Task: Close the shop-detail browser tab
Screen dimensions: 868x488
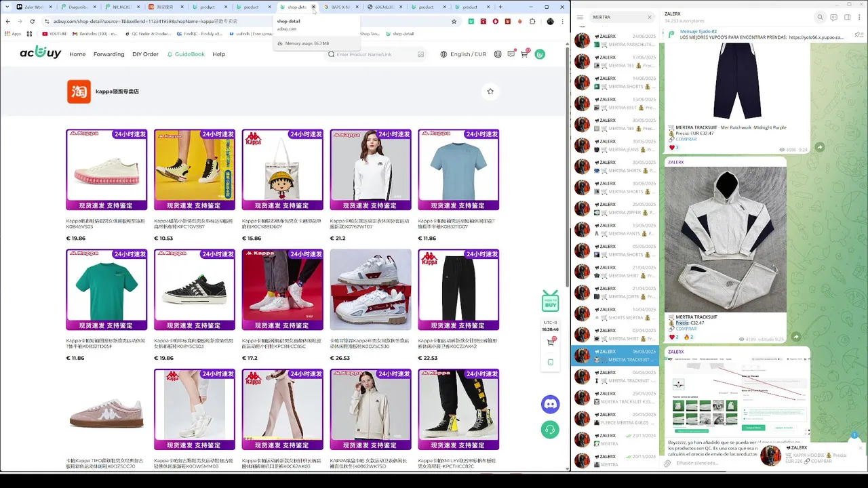Action: pos(313,7)
